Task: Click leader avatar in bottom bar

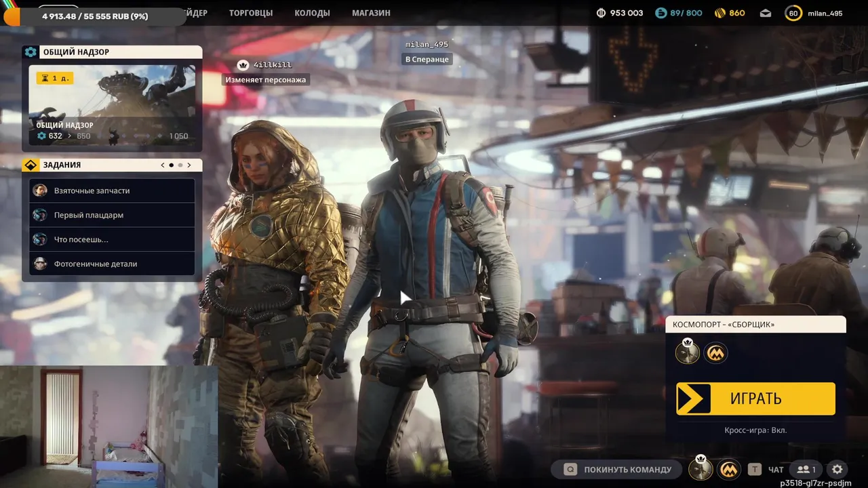Action: point(701,468)
